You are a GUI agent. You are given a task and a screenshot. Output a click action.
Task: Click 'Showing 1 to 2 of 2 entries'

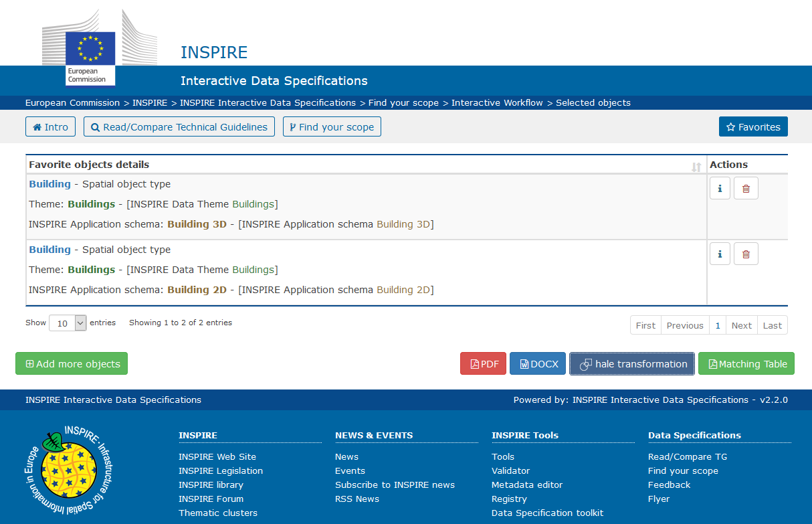pos(181,323)
